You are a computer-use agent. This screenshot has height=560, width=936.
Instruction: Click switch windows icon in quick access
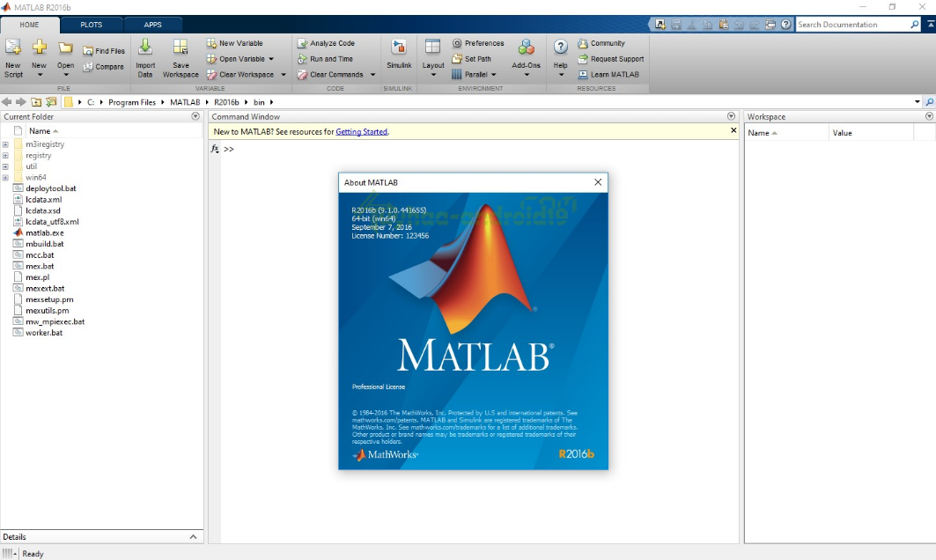770,25
